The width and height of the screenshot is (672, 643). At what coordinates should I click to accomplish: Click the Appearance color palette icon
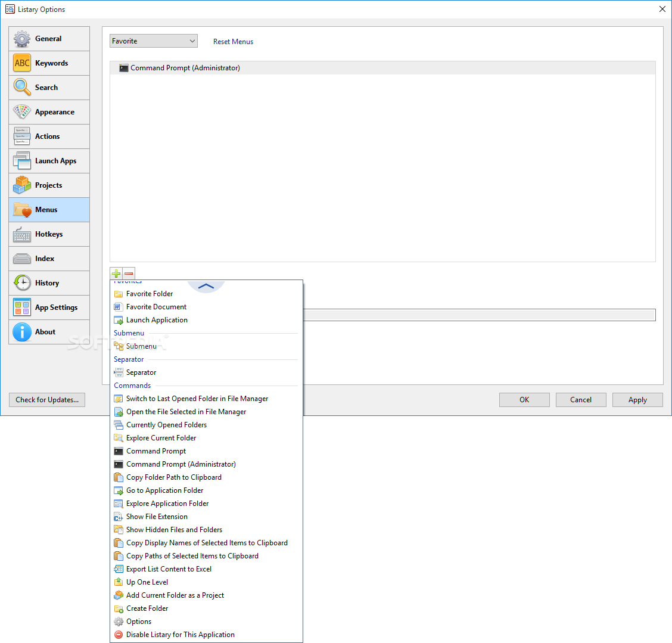pyautogui.click(x=22, y=112)
